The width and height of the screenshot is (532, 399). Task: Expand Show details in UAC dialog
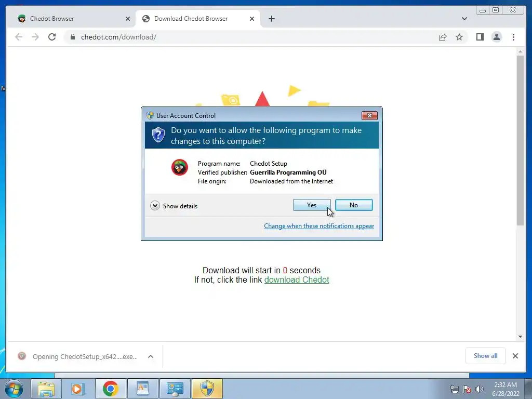pos(174,206)
